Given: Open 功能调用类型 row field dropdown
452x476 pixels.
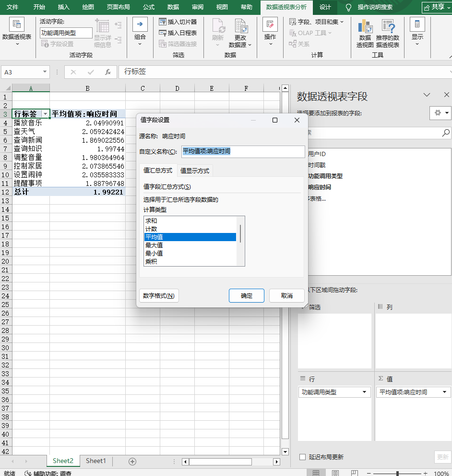Looking at the screenshot, I should pos(364,392).
